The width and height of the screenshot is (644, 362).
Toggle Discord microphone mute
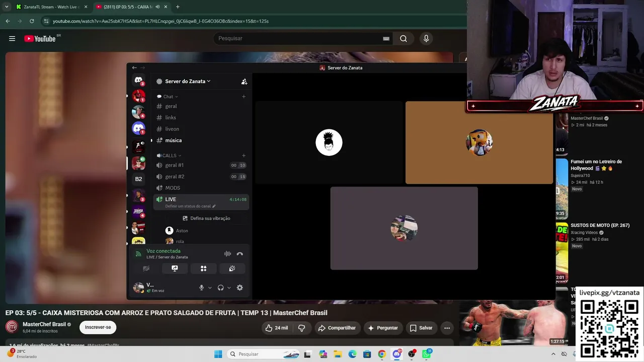coord(201,288)
